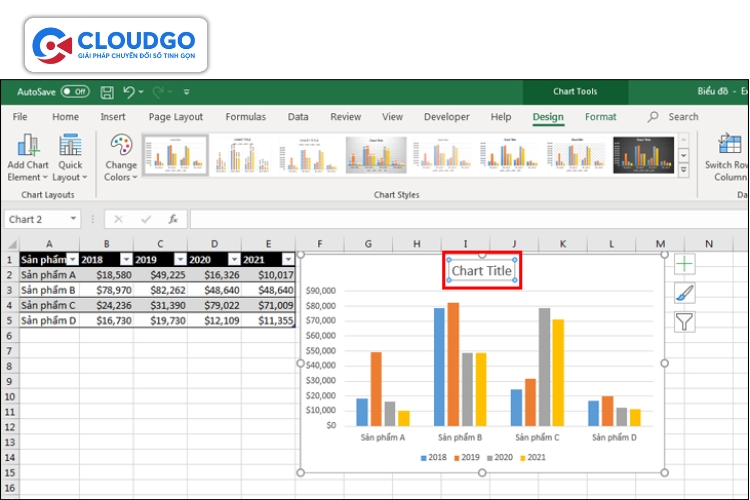
Task: Select the Chart Title text box
Action: (x=482, y=270)
